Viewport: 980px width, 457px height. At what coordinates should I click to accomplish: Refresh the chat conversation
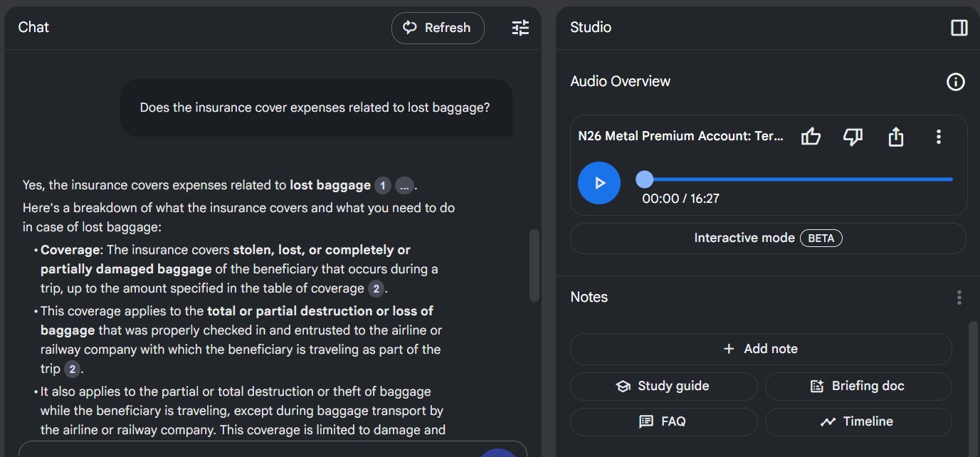pyautogui.click(x=438, y=28)
